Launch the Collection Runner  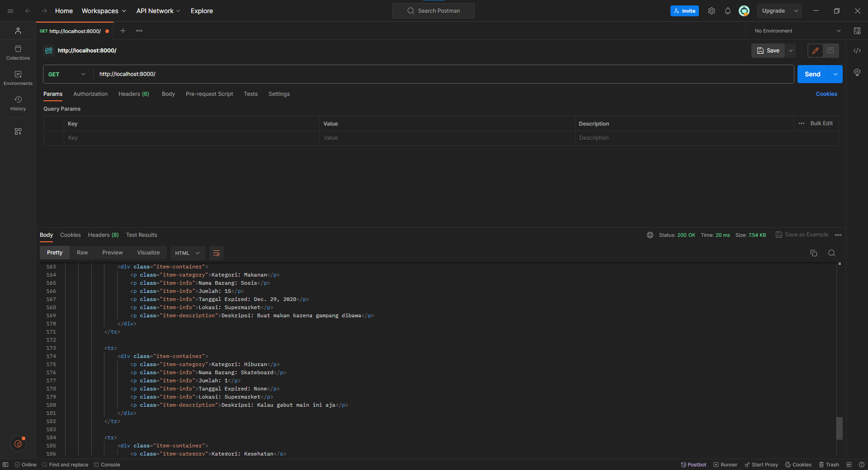pyautogui.click(x=725, y=465)
